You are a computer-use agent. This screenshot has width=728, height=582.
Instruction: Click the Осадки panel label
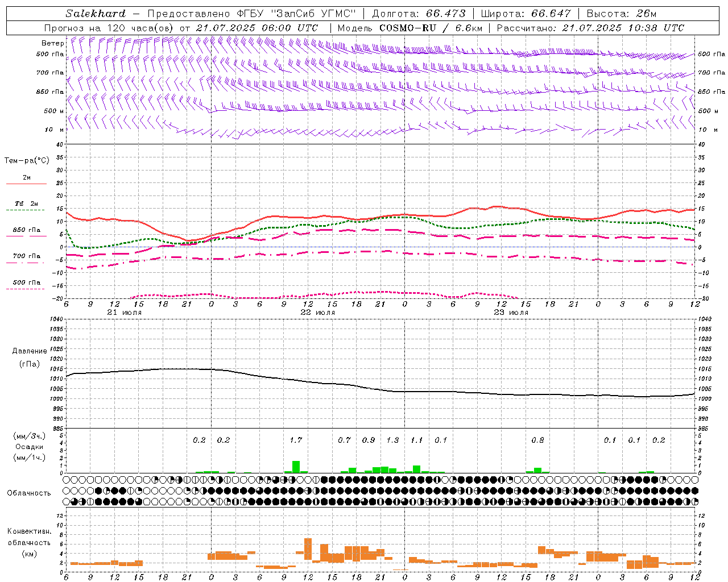click(30, 447)
